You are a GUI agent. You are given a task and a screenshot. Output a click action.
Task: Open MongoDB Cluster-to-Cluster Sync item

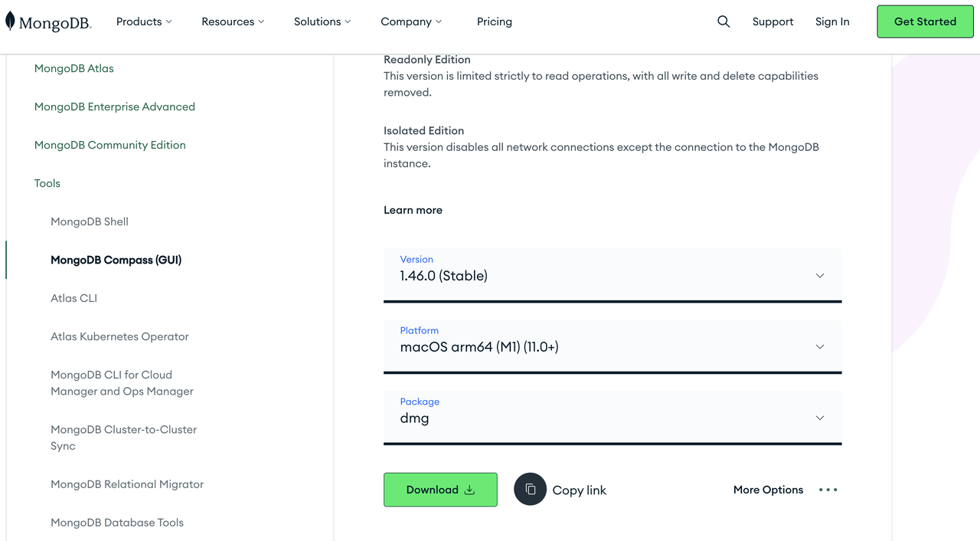[x=124, y=438]
